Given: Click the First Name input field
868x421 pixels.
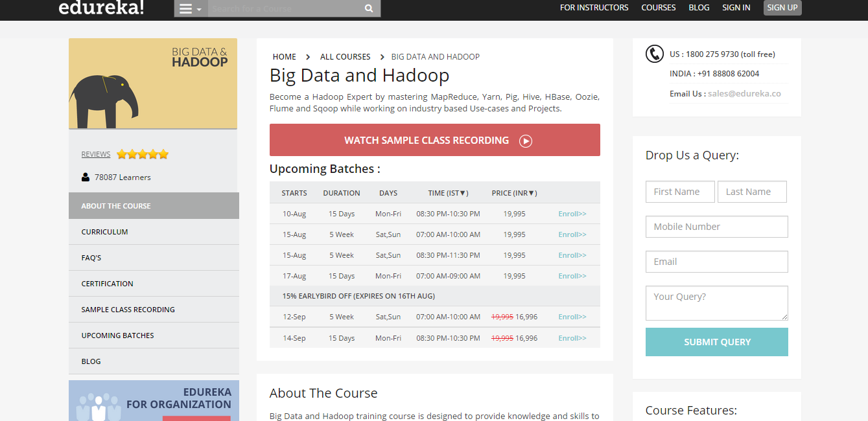Looking at the screenshot, I should tap(680, 192).
